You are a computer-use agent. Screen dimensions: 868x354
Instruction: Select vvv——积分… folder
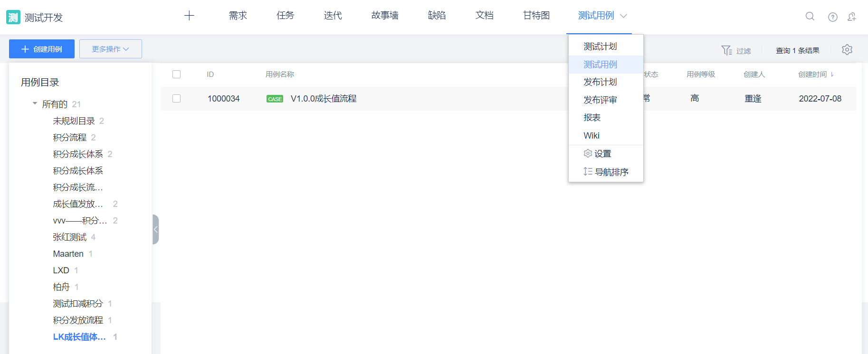[80, 221]
